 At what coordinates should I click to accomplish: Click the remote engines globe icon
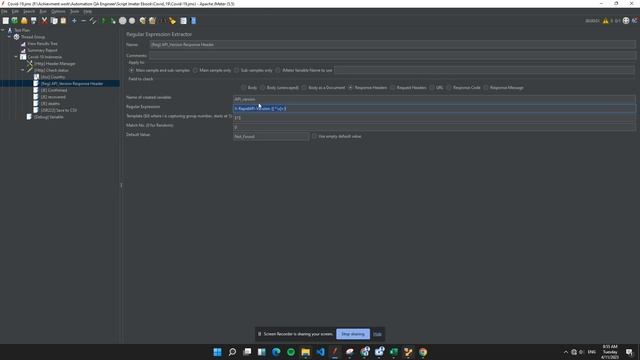(x=626, y=21)
